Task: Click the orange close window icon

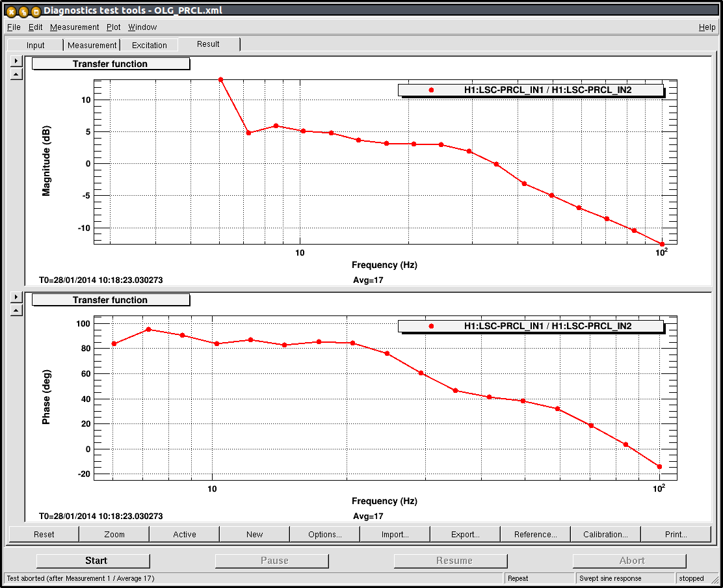Action: pyautogui.click(x=11, y=12)
